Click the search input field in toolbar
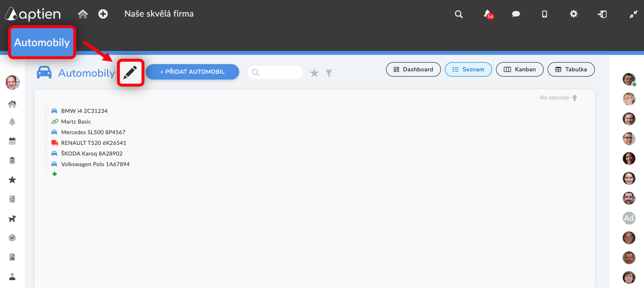644x288 pixels. click(275, 72)
